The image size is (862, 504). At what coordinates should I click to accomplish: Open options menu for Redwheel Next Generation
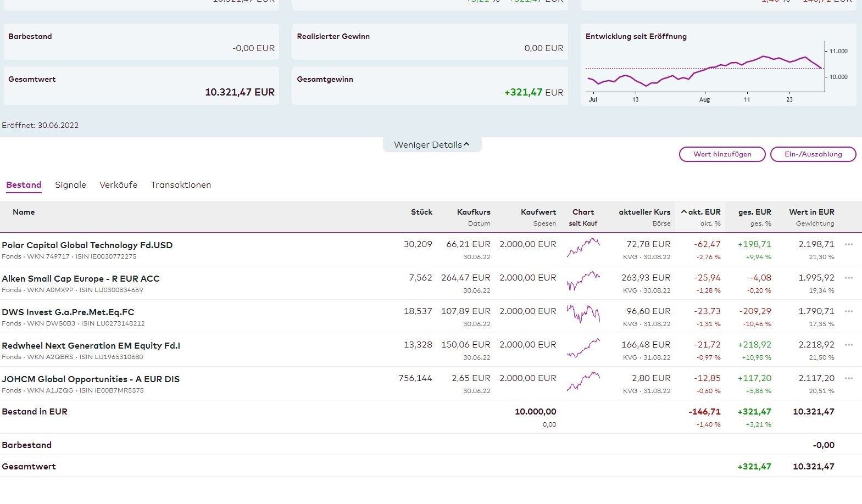coord(848,345)
